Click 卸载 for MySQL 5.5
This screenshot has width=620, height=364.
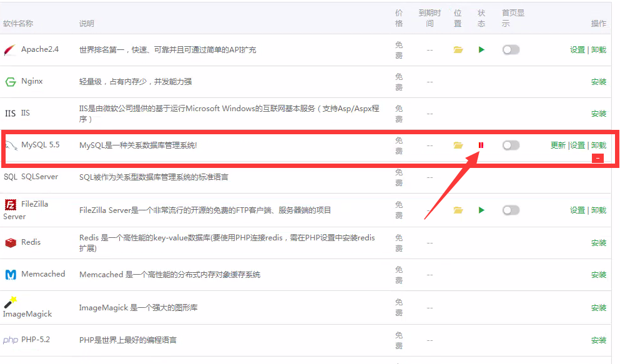[x=599, y=145]
